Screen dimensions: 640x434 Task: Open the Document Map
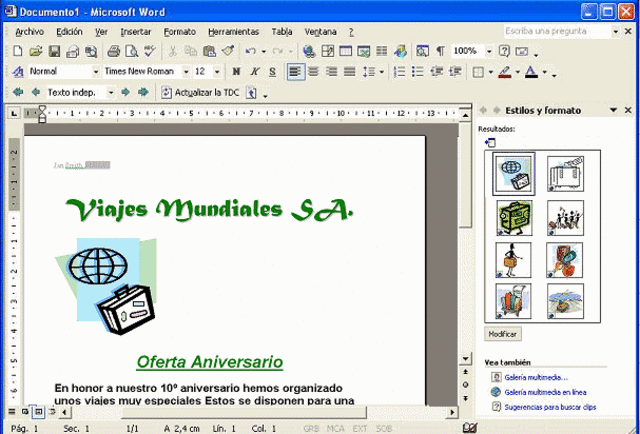pos(422,51)
